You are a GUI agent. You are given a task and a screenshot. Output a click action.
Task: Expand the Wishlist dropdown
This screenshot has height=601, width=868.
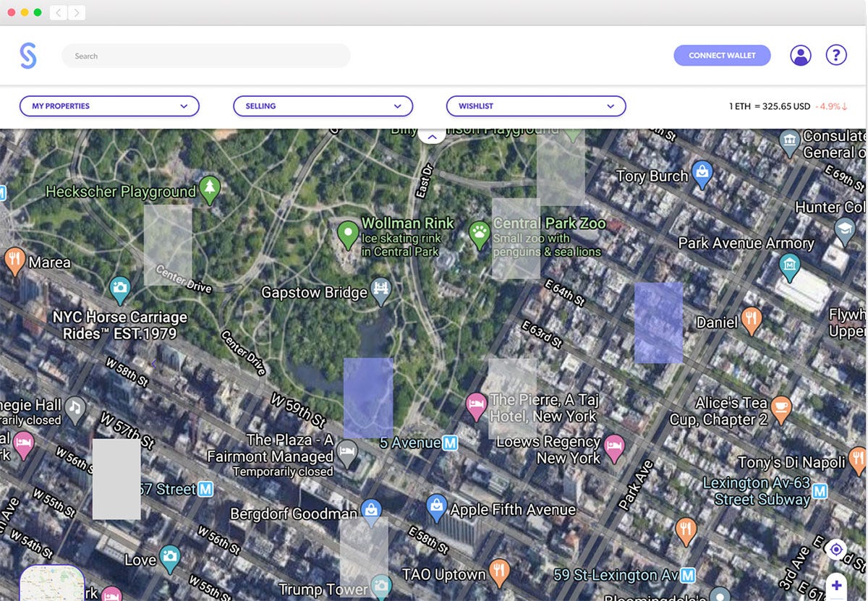coord(536,106)
